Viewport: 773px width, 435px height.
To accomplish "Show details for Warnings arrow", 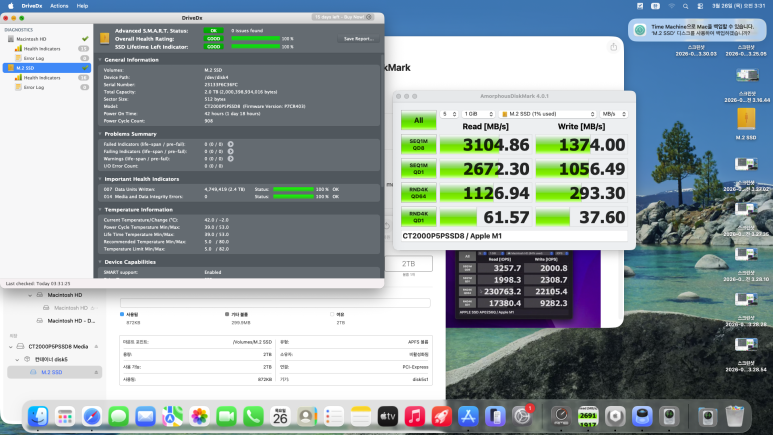I will point(230,159).
